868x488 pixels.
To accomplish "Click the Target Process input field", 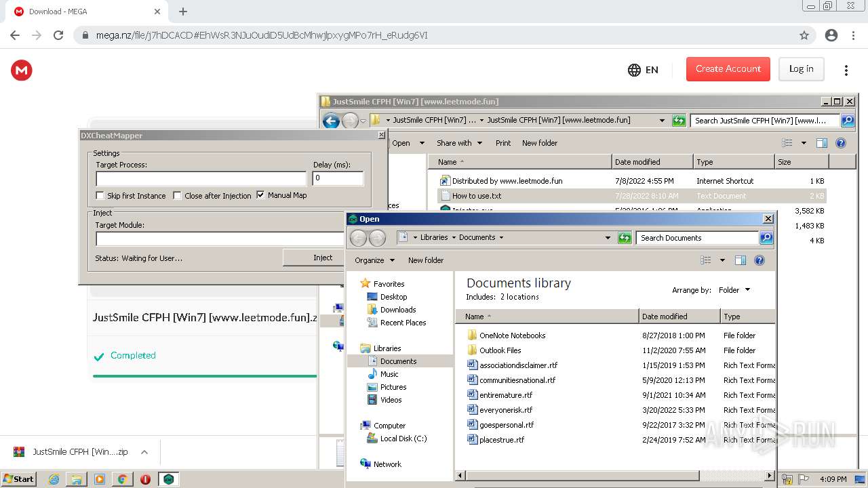I will [201, 178].
